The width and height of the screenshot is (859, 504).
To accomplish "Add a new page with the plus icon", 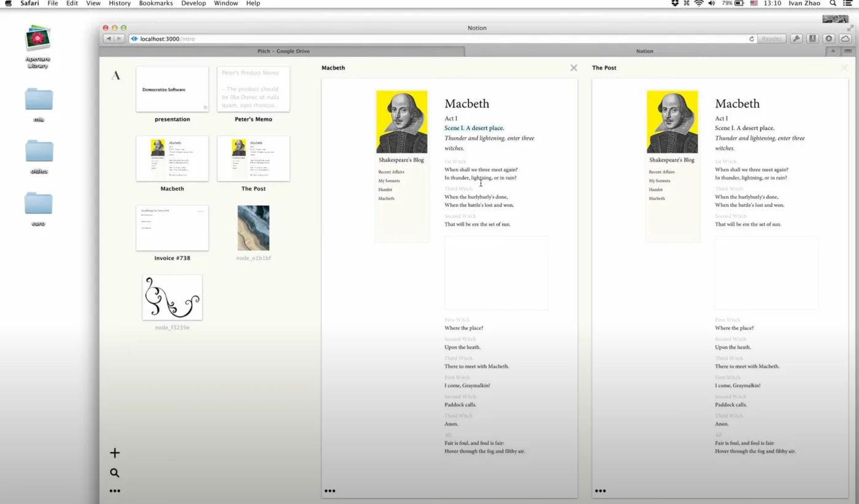I will pos(115,453).
